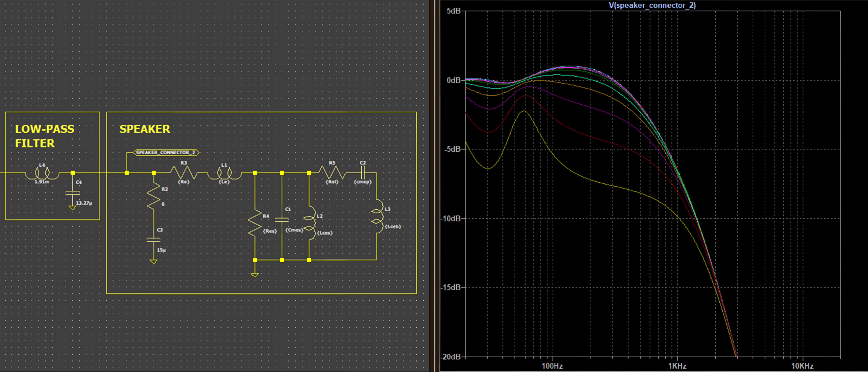Select the R2 resistor symbol
This screenshot has height=372, width=868.
coord(154,196)
